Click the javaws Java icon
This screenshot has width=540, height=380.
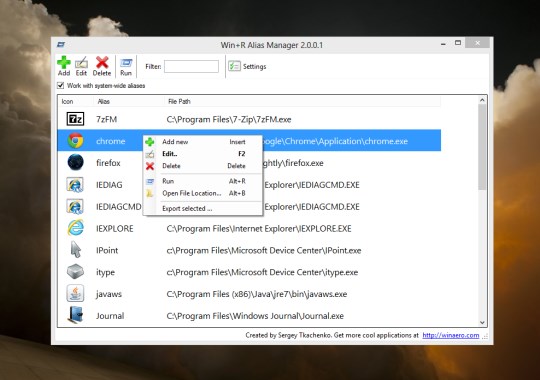pyautogui.click(x=75, y=294)
